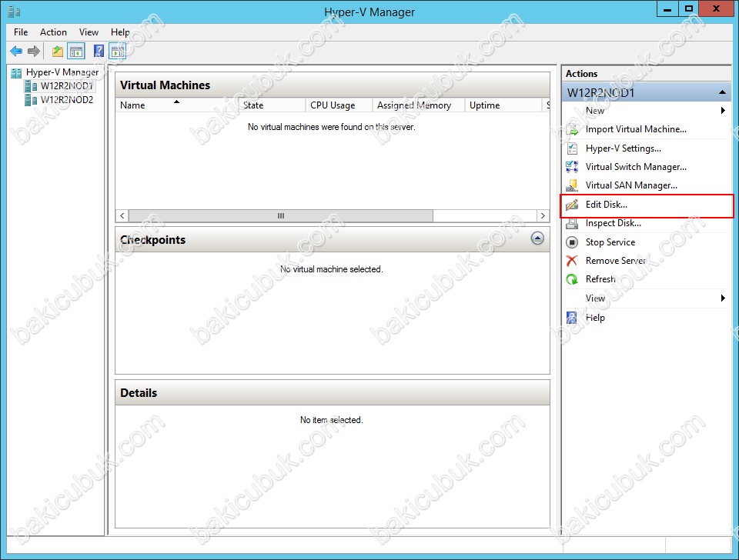Image resolution: width=739 pixels, height=560 pixels.
Task: Click Refresh action label
Action: (x=600, y=279)
